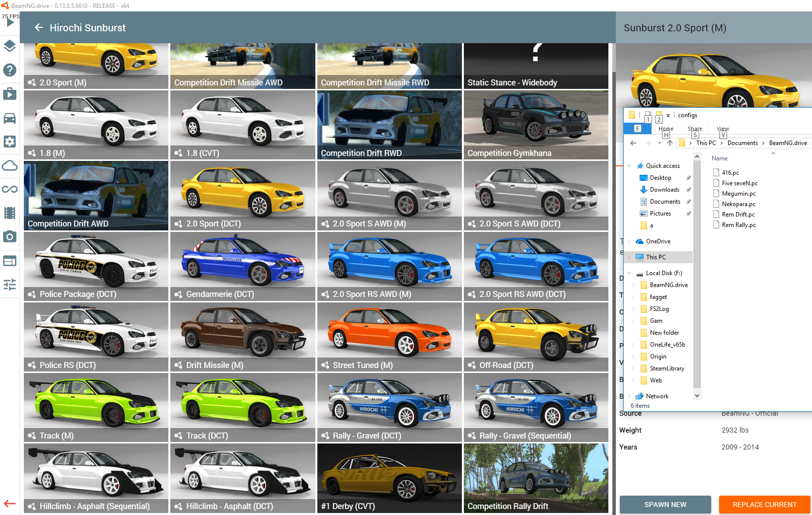Click Explorer navigation pane scroll down arrow
Screen dimensions: 812x515
697,396
